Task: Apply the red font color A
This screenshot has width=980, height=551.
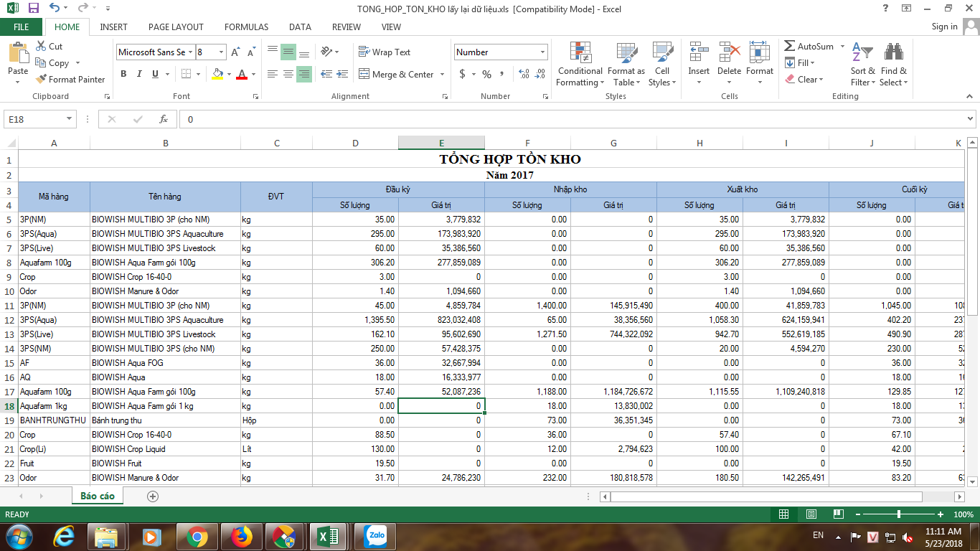Action: pos(242,74)
